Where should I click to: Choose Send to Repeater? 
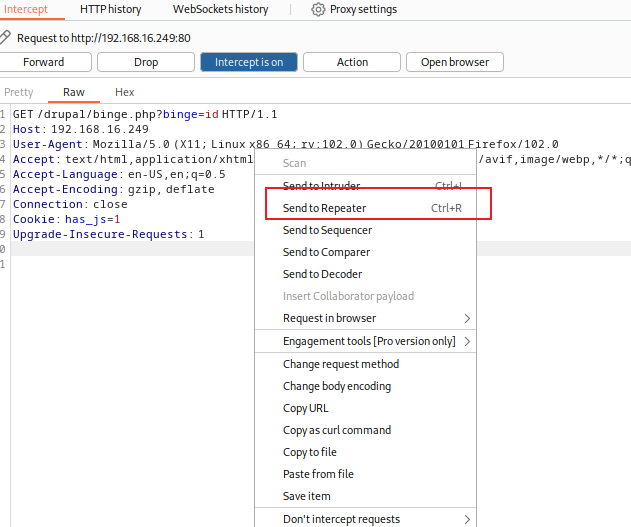[365, 208]
